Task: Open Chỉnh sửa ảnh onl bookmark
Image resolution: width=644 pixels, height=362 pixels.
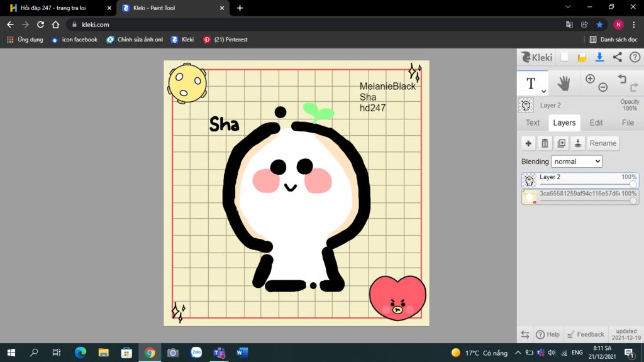Action: [x=135, y=40]
